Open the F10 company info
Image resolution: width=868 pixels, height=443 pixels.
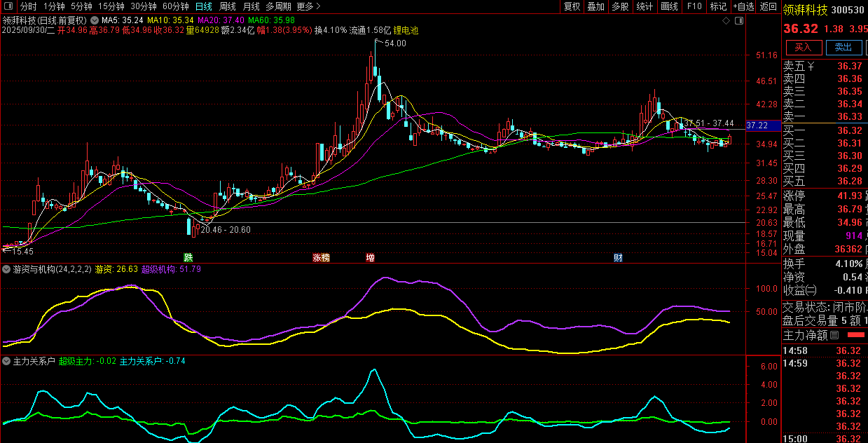[x=694, y=6]
